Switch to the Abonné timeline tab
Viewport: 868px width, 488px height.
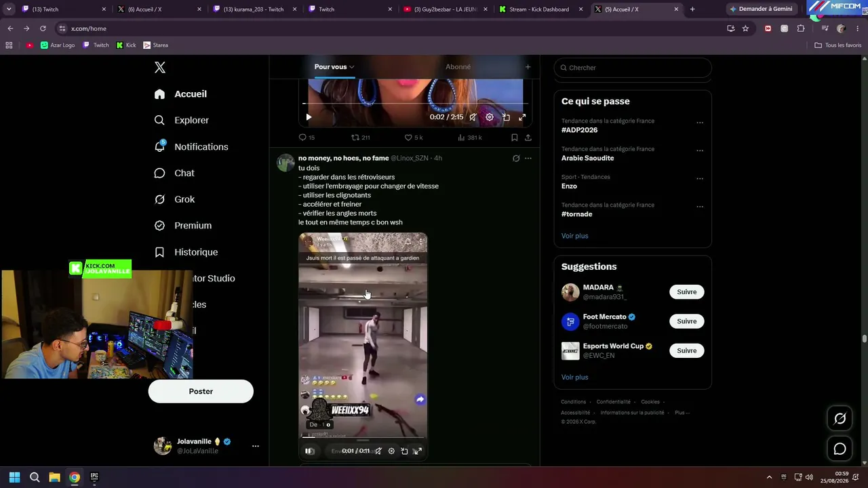click(458, 67)
